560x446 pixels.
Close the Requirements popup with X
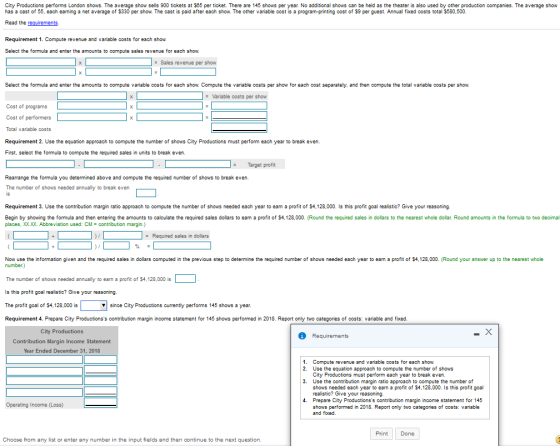click(x=489, y=332)
